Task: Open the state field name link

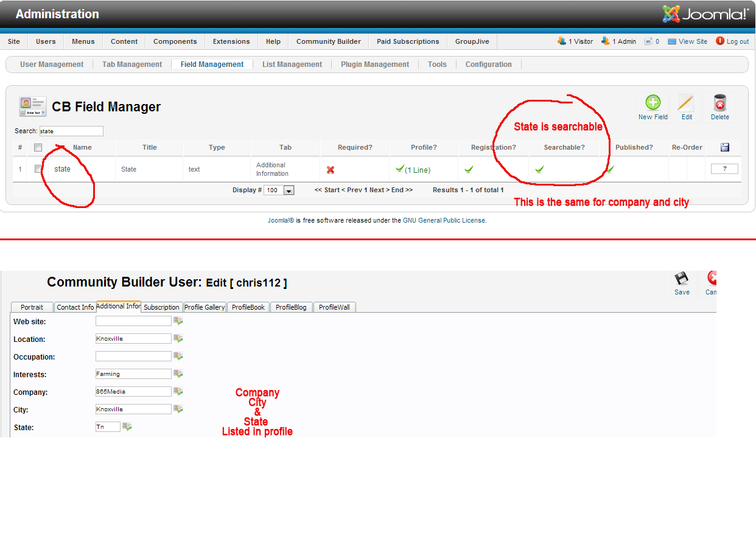Action: pyautogui.click(x=62, y=169)
